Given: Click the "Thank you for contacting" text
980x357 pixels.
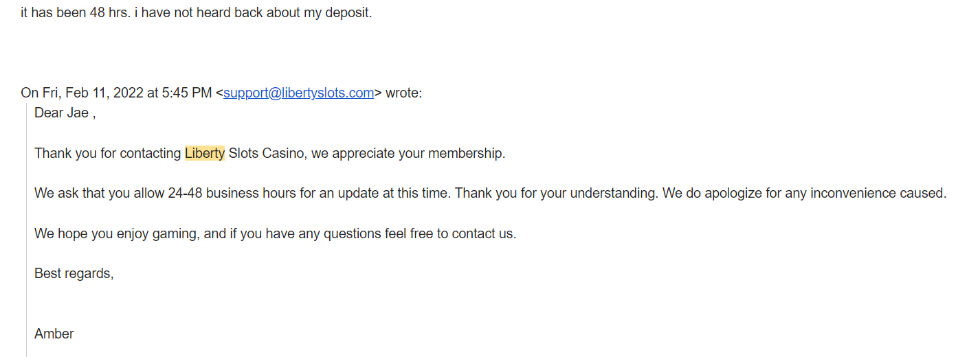Looking at the screenshot, I should [108, 153].
